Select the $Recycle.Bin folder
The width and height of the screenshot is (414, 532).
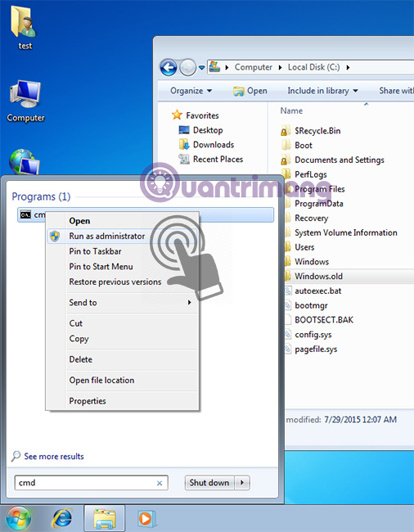[x=311, y=131]
